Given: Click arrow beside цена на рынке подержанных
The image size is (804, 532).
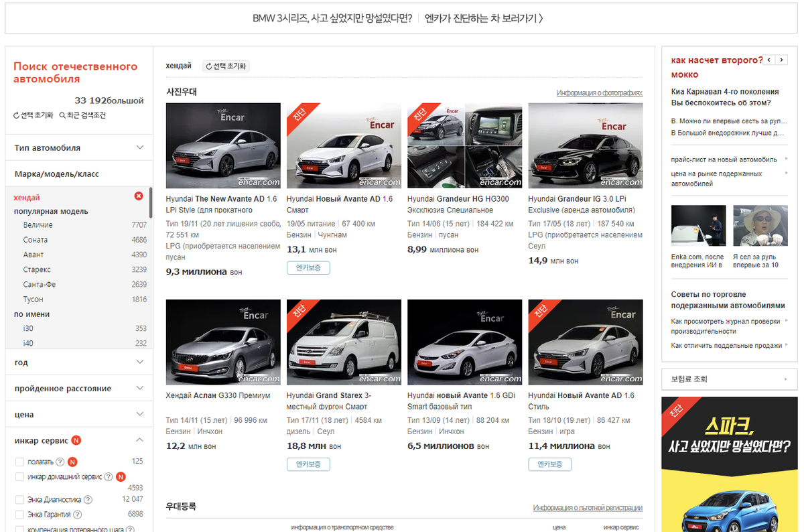Looking at the screenshot, I should (786, 174).
